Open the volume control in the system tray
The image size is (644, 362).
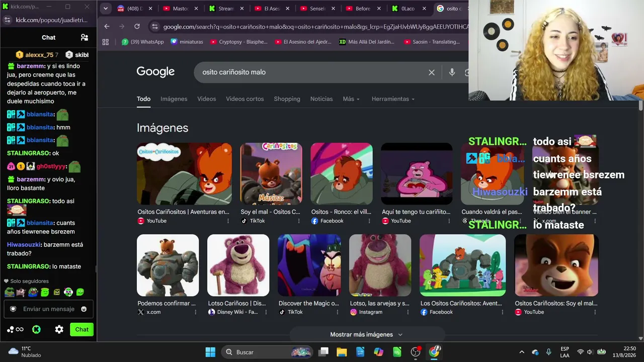590,352
